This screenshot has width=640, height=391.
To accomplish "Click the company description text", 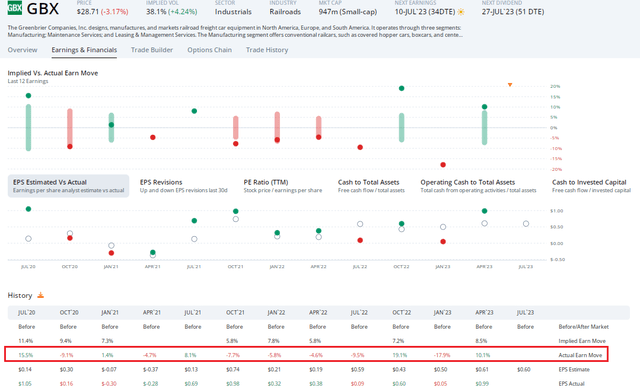I will [x=235, y=31].
